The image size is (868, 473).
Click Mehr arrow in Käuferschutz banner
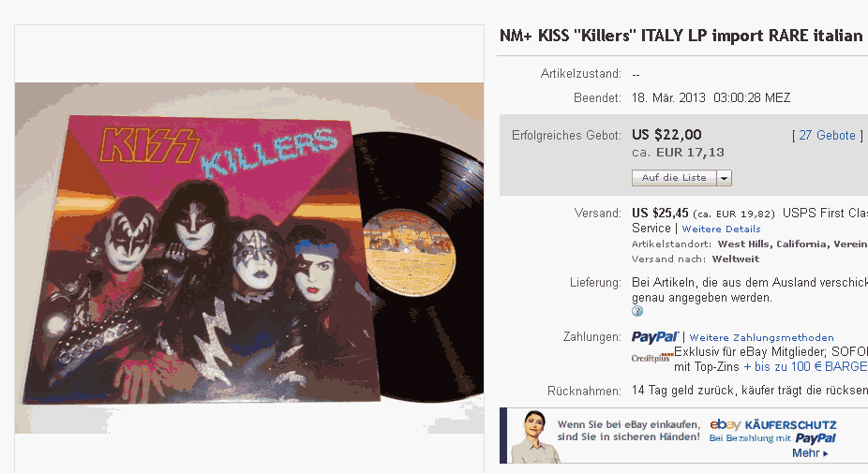tap(810, 453)
